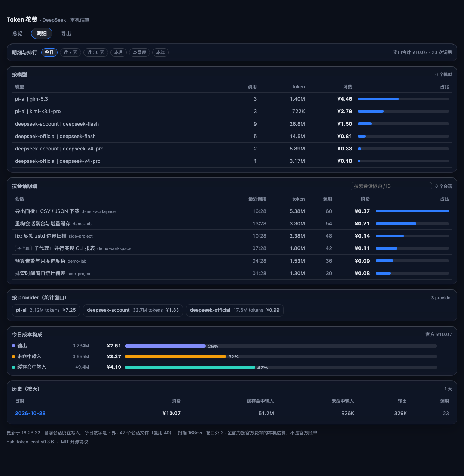The image size is (464, 476).
Task: Click the 16:28 last-call time
Action: [259, 211]
